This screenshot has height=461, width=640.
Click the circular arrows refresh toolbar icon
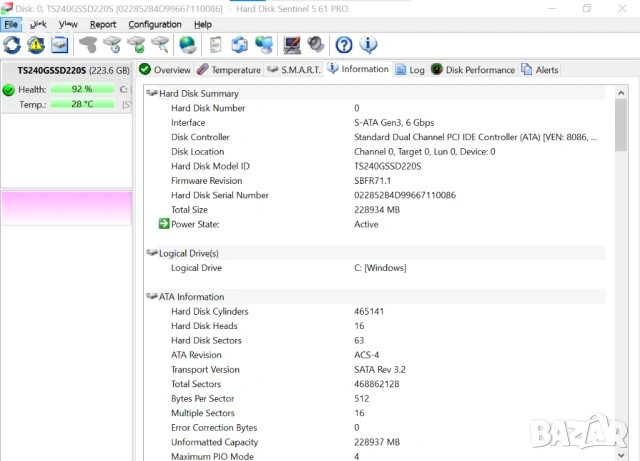[12, 45]
